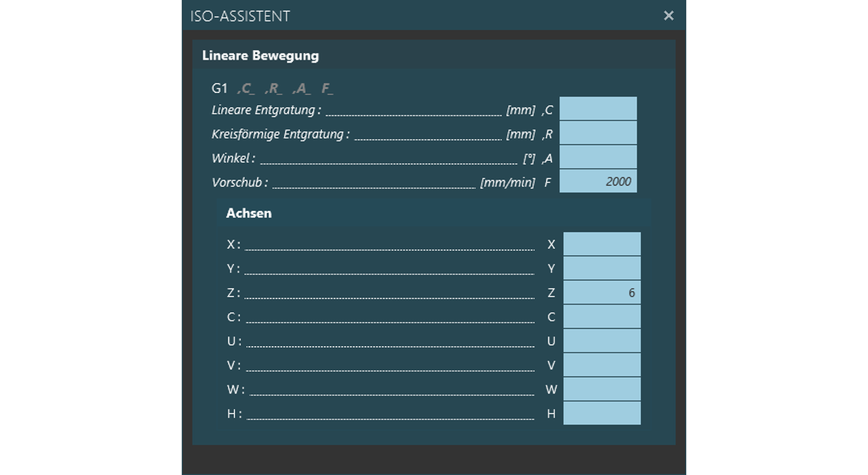Screen dimensions: 868x475
Task: Edit the Vorschub F field showing 2000
Action: (x=597, y=181)
